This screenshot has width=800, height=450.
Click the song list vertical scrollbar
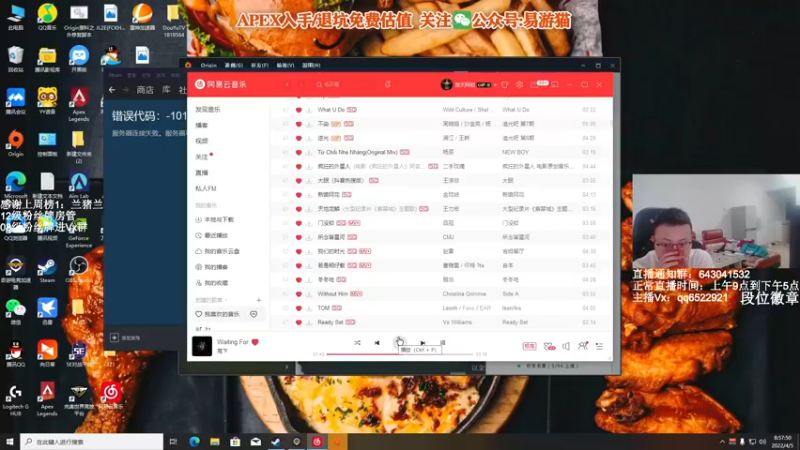click(611, 122)
